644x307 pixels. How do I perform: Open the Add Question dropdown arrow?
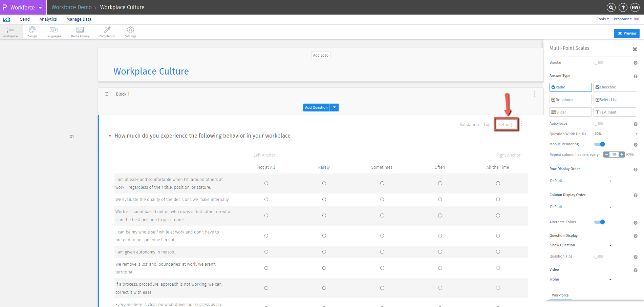tap(335, 107)
